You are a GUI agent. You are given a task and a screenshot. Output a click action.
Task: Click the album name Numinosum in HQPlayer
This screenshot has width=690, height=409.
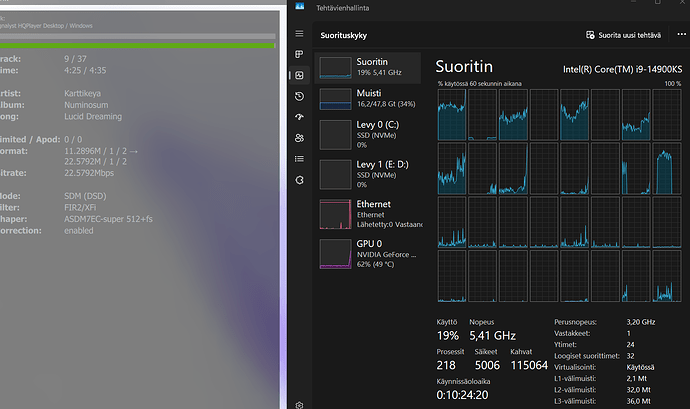86,105
